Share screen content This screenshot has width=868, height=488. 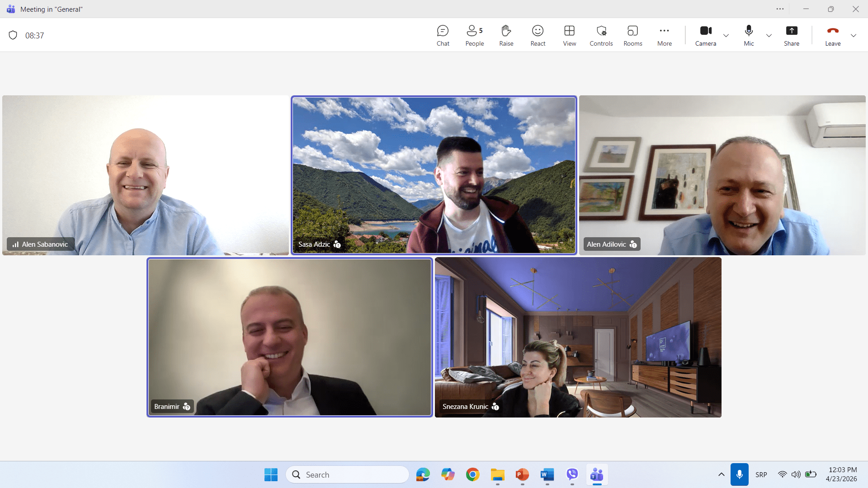[x=791, y=36]
